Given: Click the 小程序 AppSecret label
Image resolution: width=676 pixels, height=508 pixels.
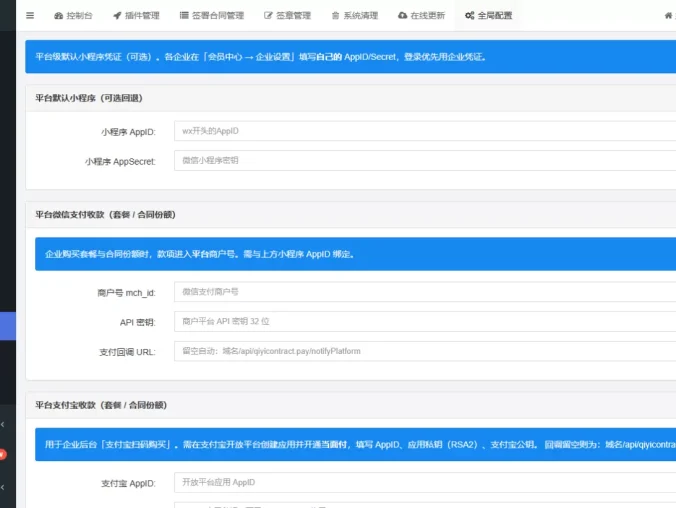Looking at the screenshot, I should tap(120, 162).
